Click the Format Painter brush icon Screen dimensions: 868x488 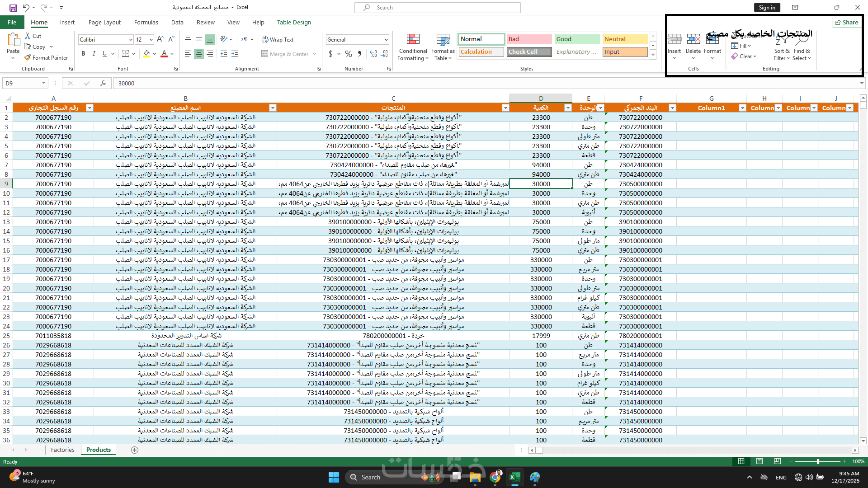28,58
